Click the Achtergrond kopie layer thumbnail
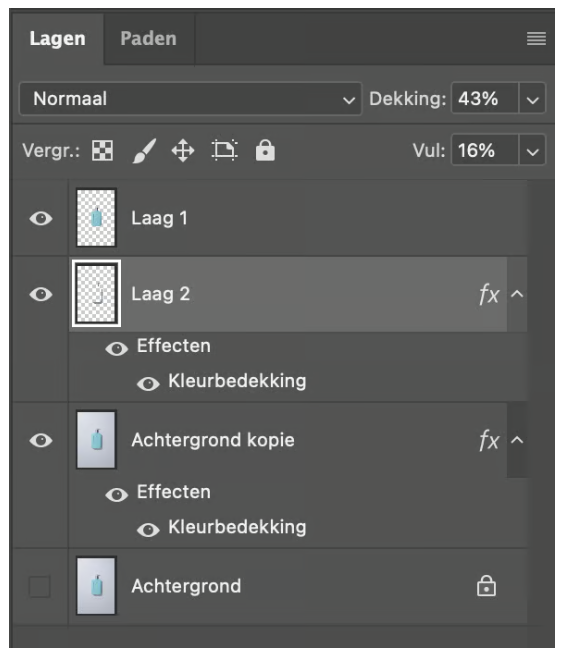 (96, 440)
